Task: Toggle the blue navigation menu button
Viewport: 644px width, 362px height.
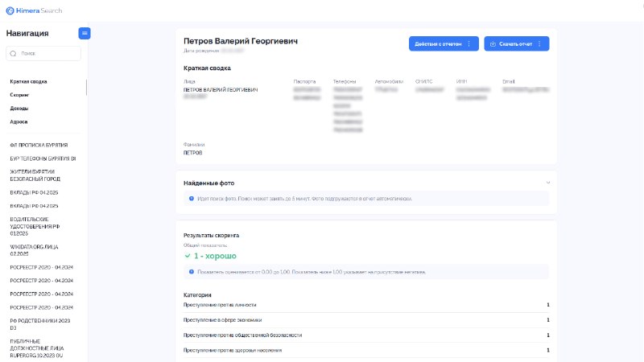Action: pyautogui.click(x=85, y=33)
